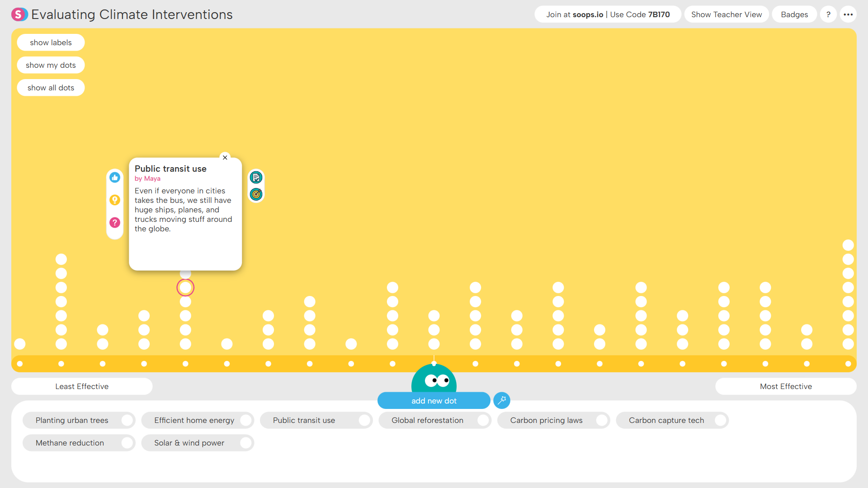Click the pin icon beside add new dot
The image size is (868, 488).
coord(502,400)
